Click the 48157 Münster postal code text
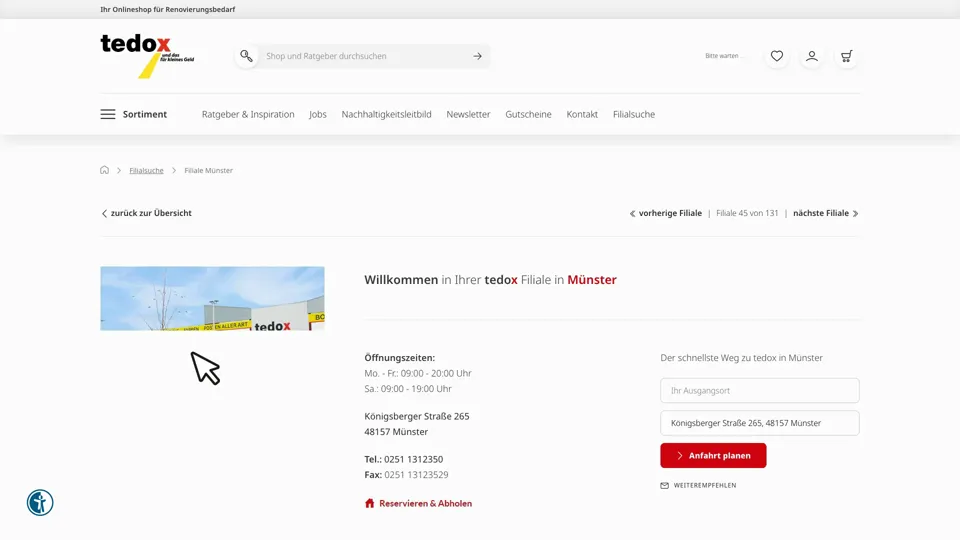 pos(396,432)
